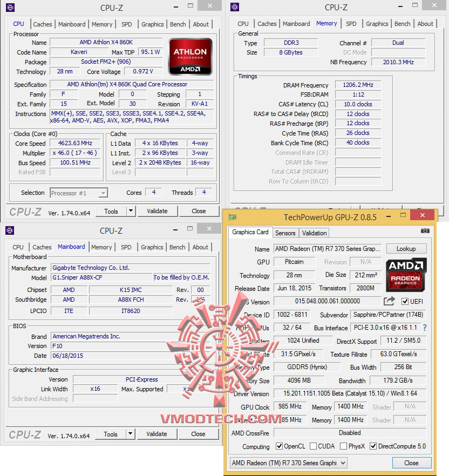Open the Graphics tab in the Mainboard window
Viewport: 449px width, 476px height.
152,247
